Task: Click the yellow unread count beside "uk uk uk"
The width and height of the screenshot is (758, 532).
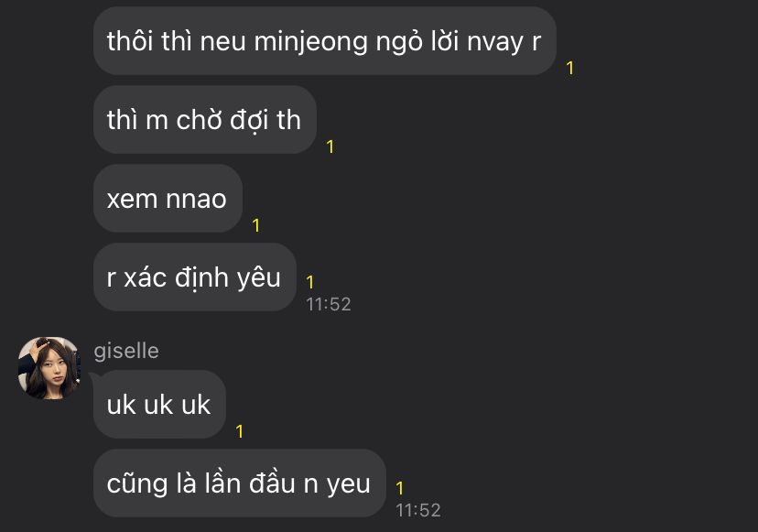Action: [x=239, y=431]
